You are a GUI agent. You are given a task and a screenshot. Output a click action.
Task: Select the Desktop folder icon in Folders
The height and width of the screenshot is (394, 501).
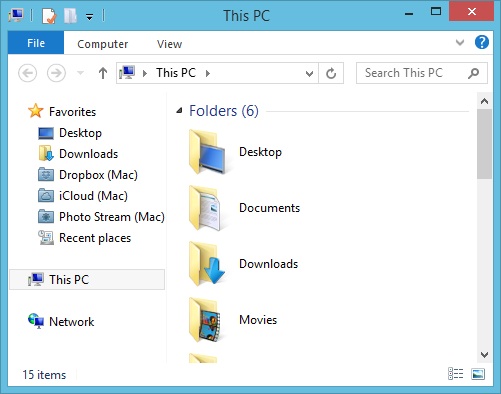(207, 152)
